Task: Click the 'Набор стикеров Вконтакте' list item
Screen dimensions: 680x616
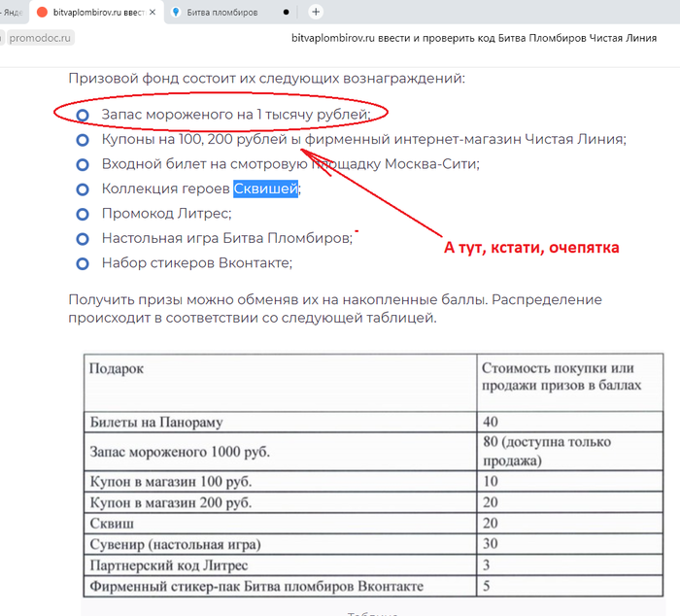Action: coord(197,263)
